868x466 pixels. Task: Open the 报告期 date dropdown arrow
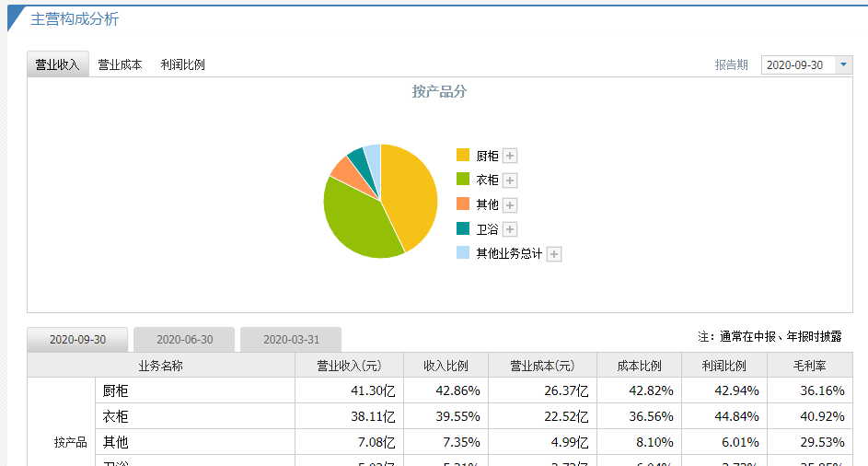(844, 64)
